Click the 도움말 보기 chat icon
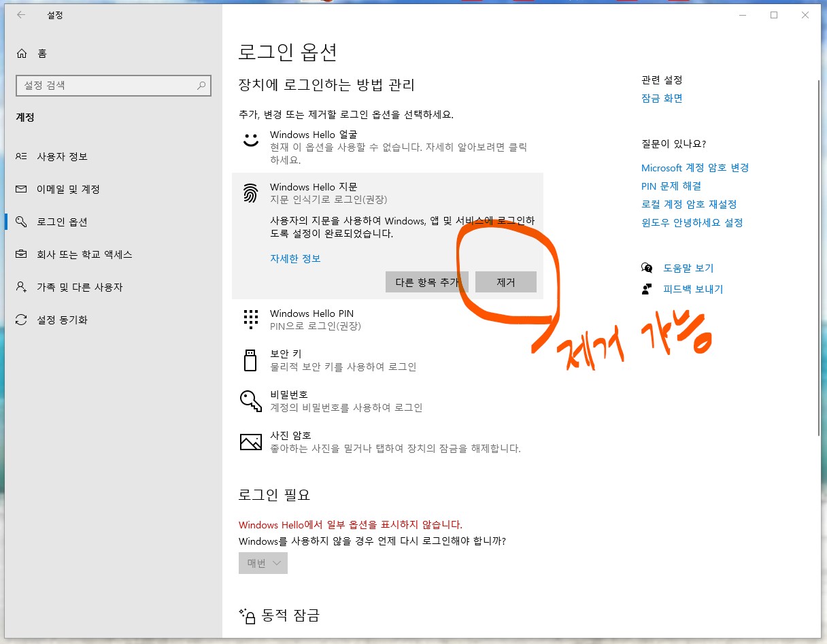 click(647, 268)
